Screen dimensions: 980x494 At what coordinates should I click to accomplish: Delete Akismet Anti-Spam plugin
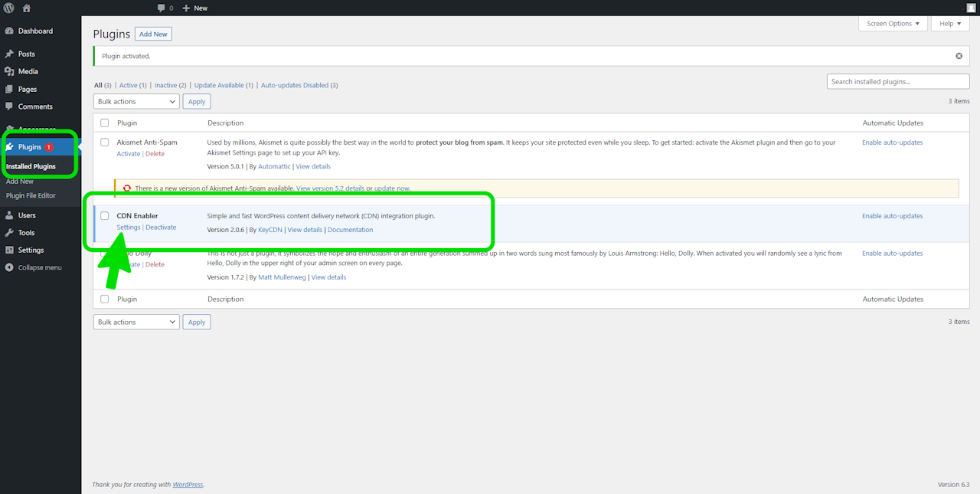[155, 154]
